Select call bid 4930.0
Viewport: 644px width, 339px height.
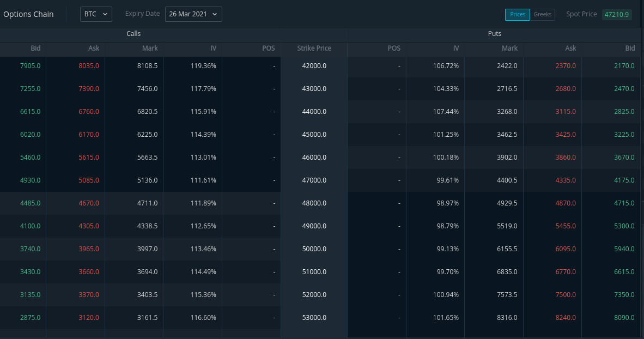point(31,180)
